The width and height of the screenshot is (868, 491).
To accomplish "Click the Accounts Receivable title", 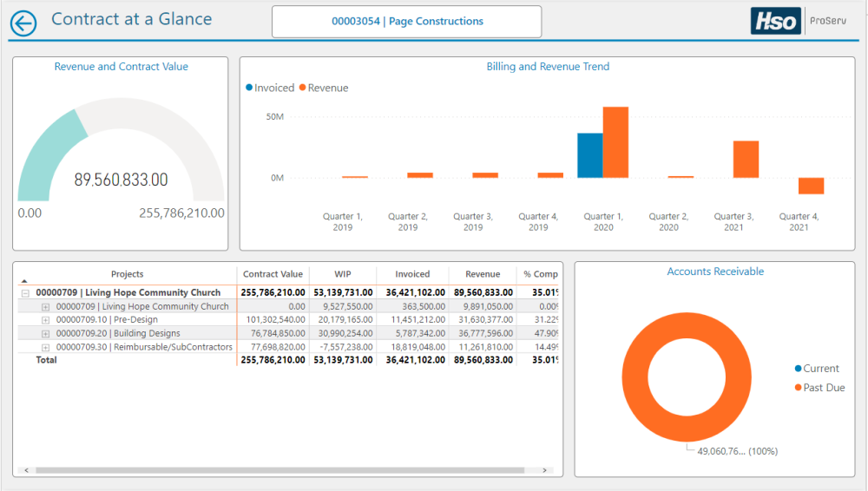I will click(x=715, y=272).
